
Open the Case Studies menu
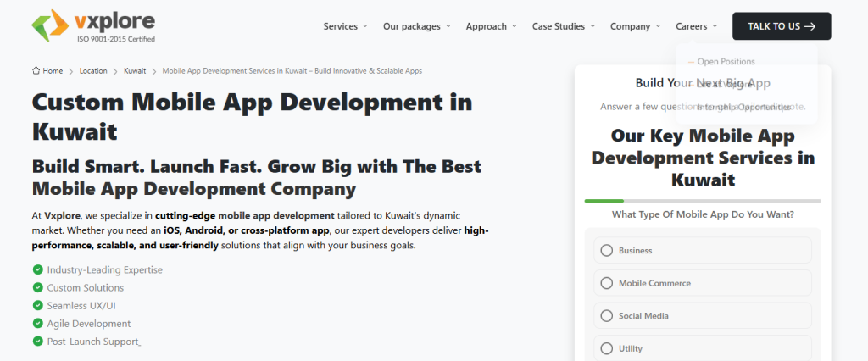click(559, 26)
